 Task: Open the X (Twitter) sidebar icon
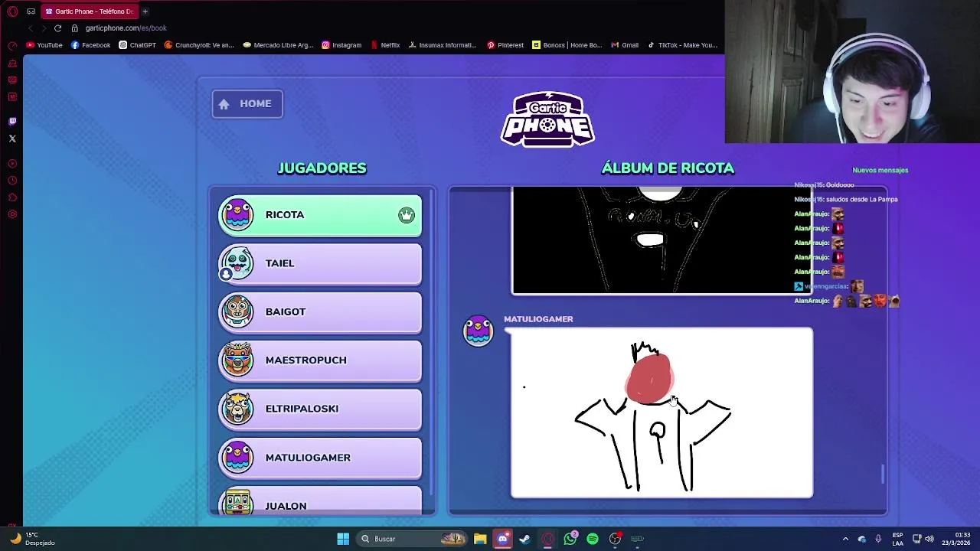(12, 139)
